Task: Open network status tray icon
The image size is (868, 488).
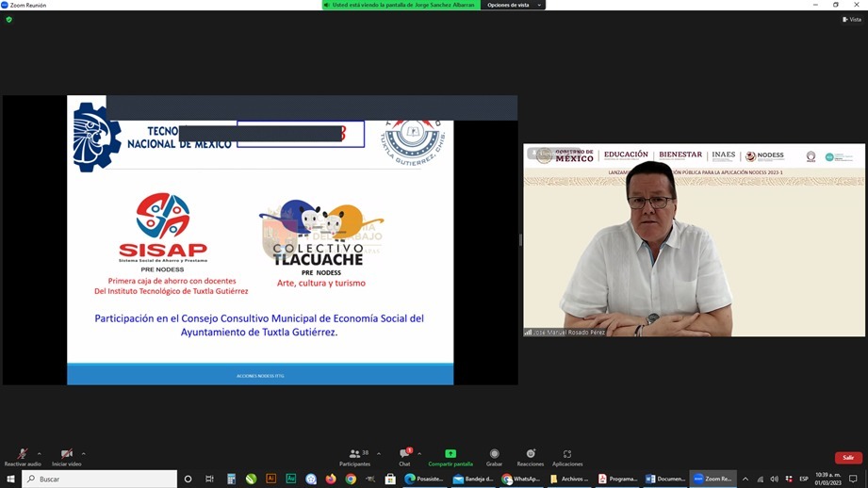Action: point(760,479)
